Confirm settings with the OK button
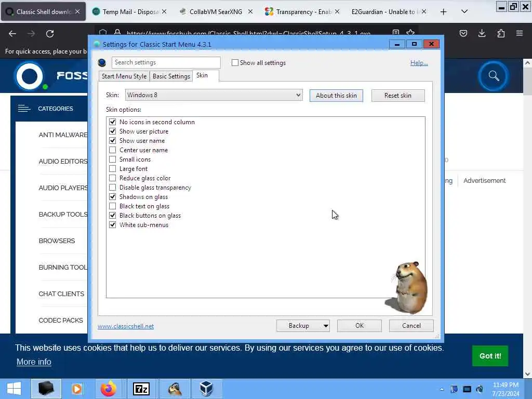 [x=360, y=326]
